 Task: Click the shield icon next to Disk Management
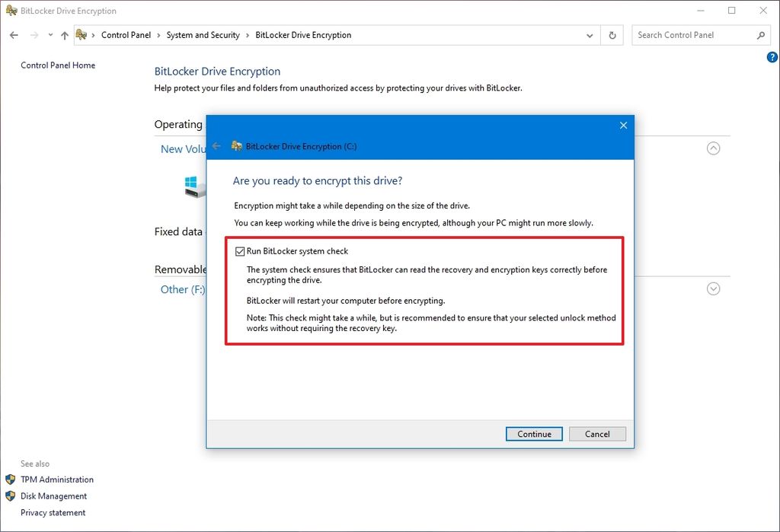click(x=11, y=496)
